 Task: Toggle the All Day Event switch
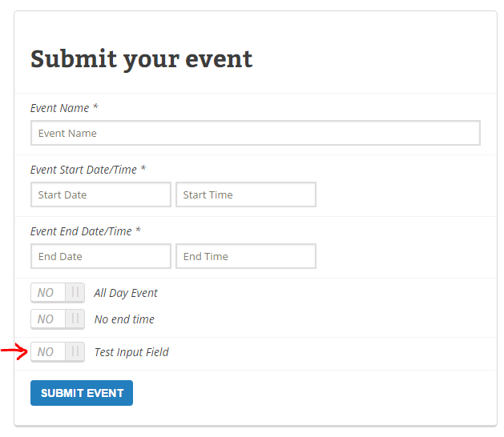58,293
